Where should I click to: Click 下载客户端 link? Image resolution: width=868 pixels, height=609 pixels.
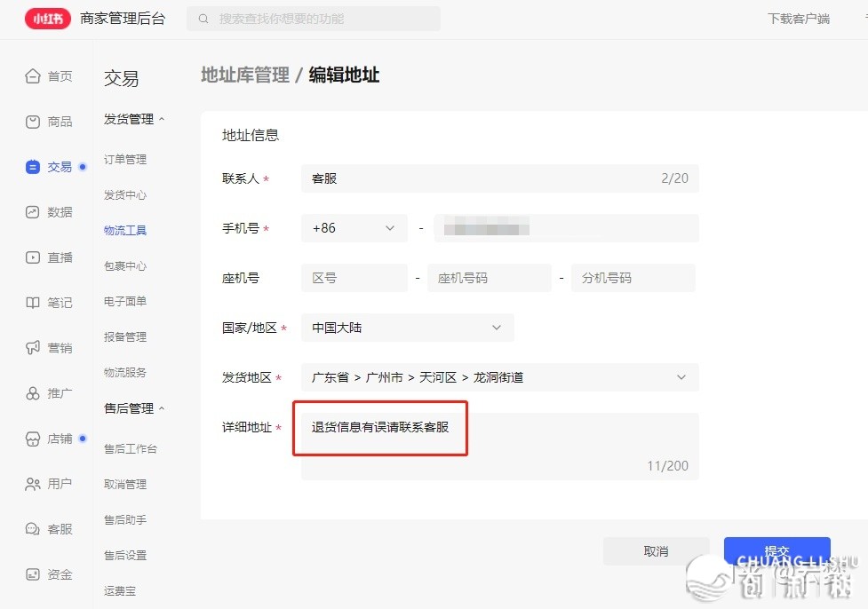(x=799, y=19)
